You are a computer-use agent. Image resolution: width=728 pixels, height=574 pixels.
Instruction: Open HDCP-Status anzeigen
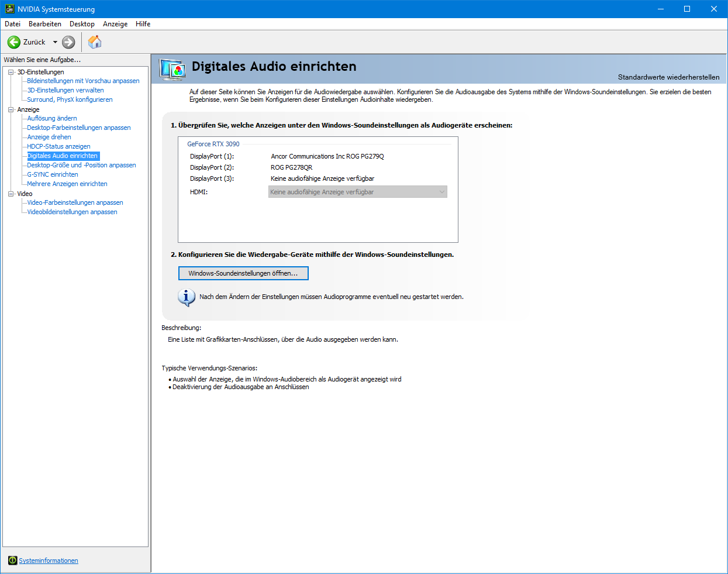tap(59, 146)
